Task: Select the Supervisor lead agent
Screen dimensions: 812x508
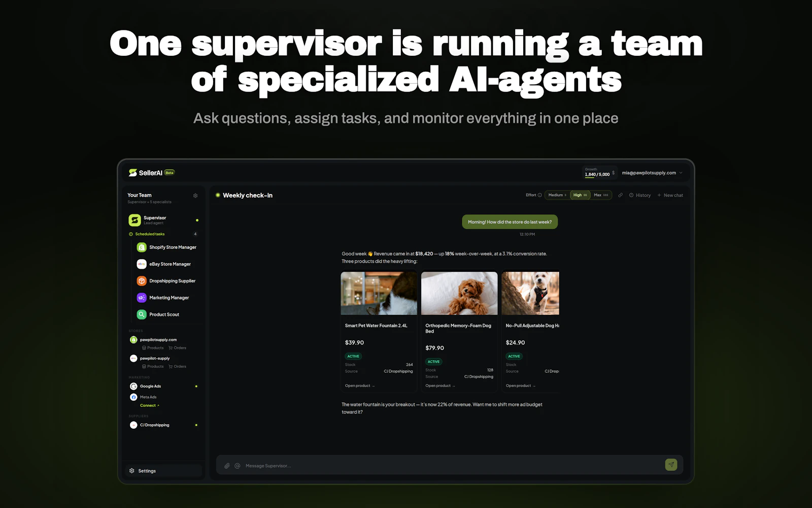Action: coord(163,220)
